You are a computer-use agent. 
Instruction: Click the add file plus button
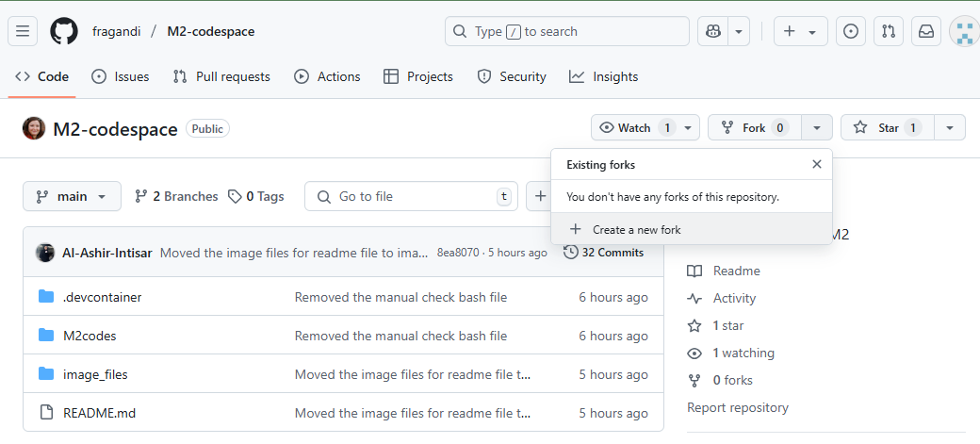pos(539,196)
